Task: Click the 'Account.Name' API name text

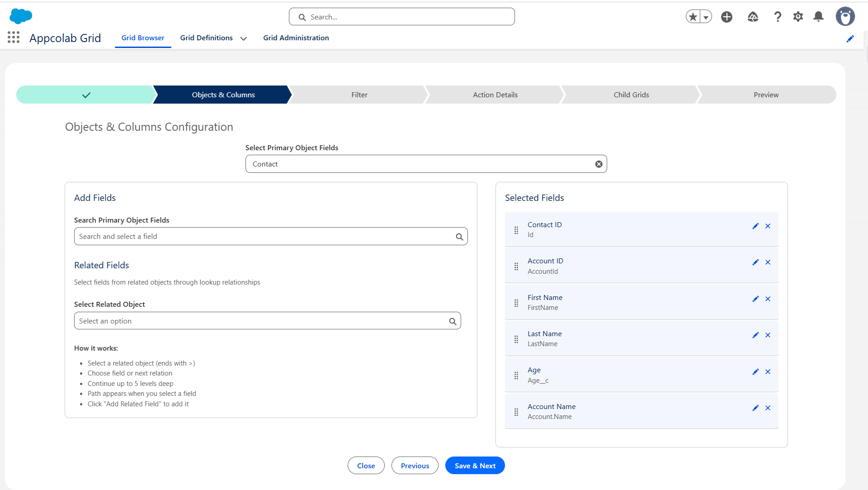Action: coord(550,417)
